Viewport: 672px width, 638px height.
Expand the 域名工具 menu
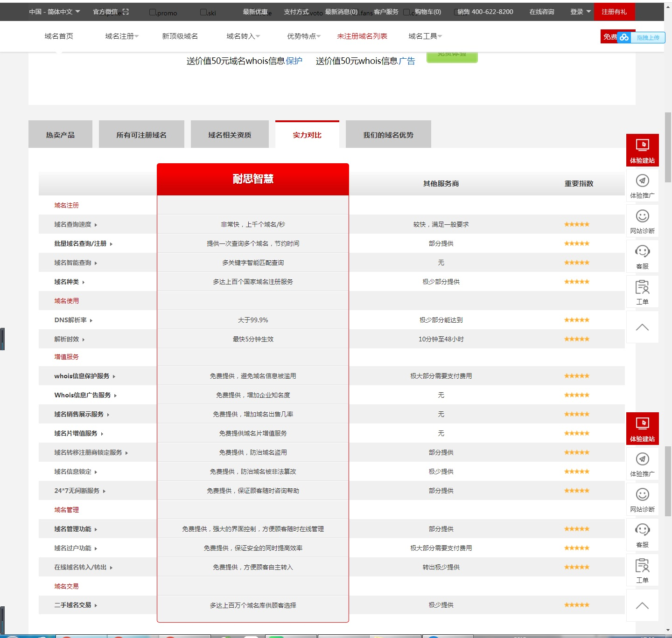pyautogui.click(x=425, y=36)
